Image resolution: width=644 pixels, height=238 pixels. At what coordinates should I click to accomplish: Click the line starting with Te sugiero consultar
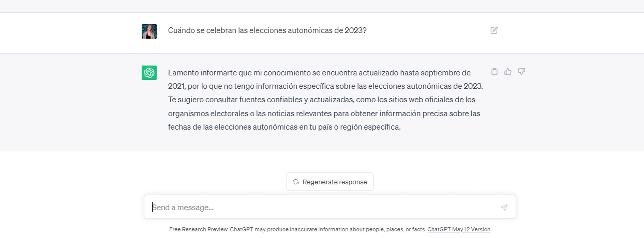point(321,100)
